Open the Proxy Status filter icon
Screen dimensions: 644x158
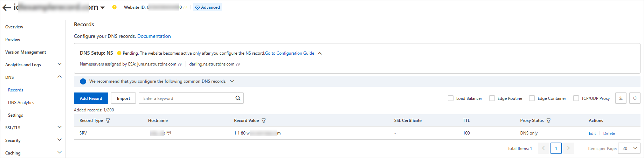[x=548, y=121]
